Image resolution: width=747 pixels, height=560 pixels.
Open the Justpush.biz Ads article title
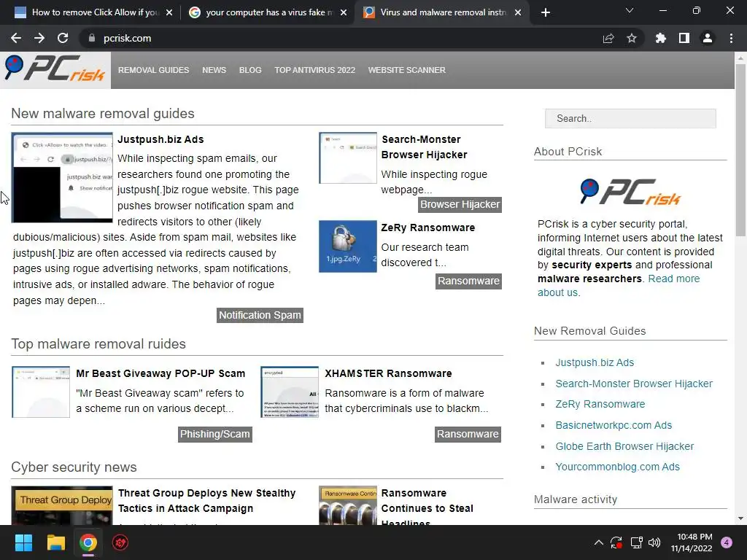click(x=160, y=139)
